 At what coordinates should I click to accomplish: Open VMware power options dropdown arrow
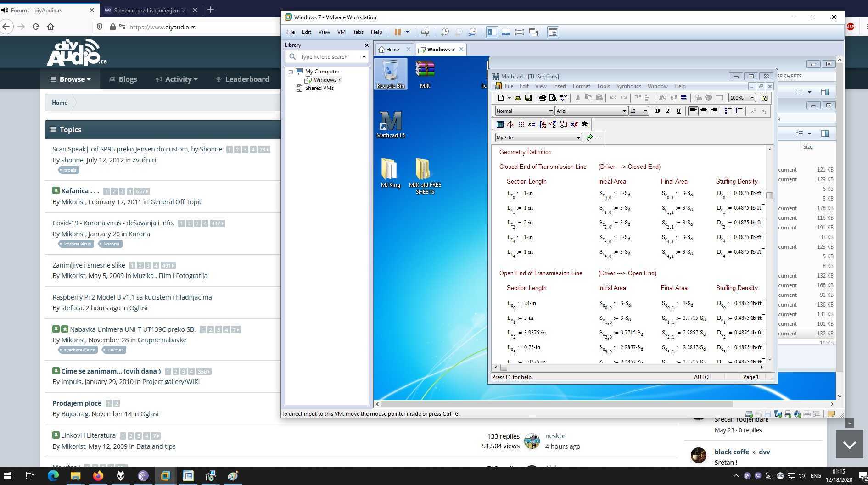(407, 32)
